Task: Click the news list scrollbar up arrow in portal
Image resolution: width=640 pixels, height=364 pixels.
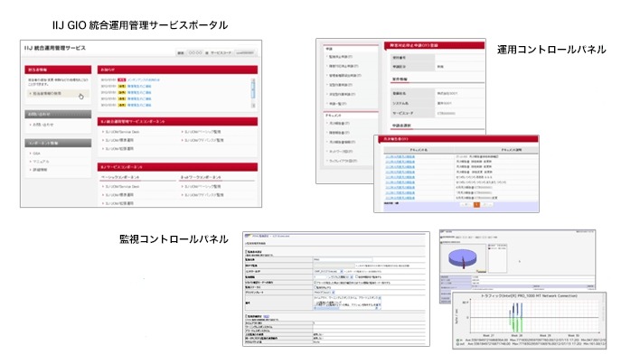Action: coord(253,80)
